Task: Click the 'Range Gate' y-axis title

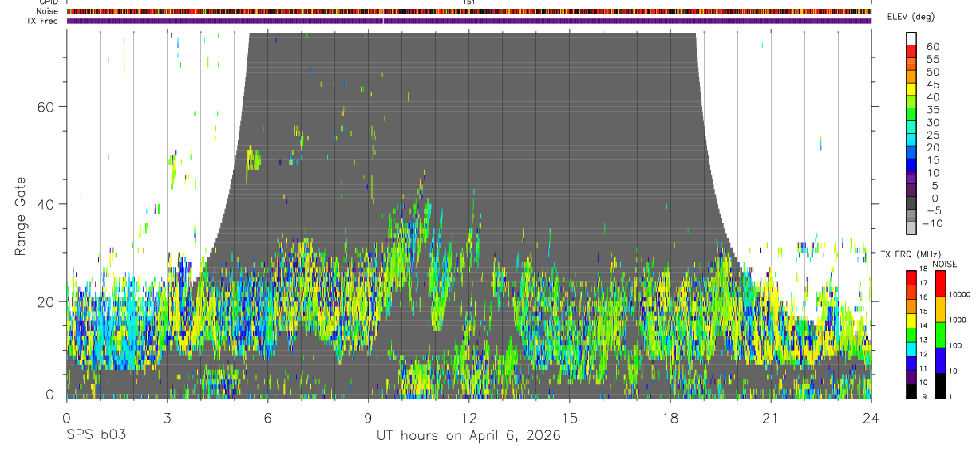Action: point(21,217)
